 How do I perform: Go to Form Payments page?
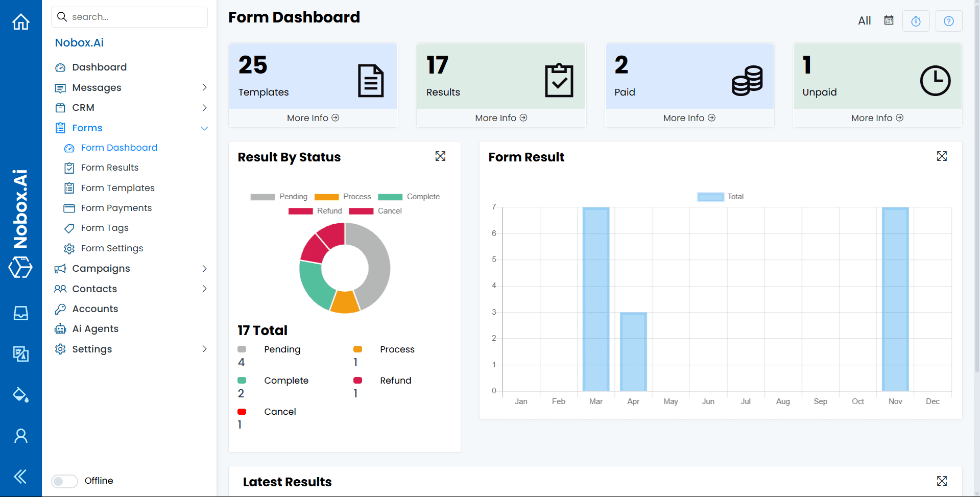click(x=116, y=208)
